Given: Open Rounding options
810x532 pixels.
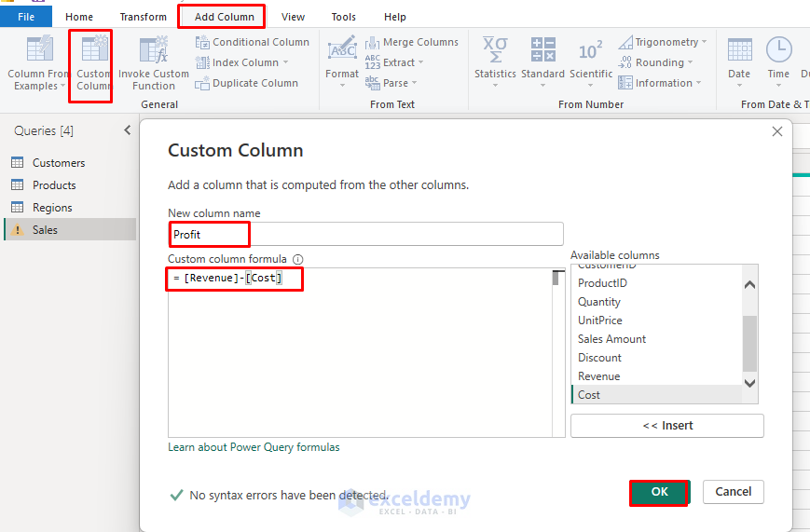Looking at the screenshot, I should pyautogui.click(x=655, y=62).
